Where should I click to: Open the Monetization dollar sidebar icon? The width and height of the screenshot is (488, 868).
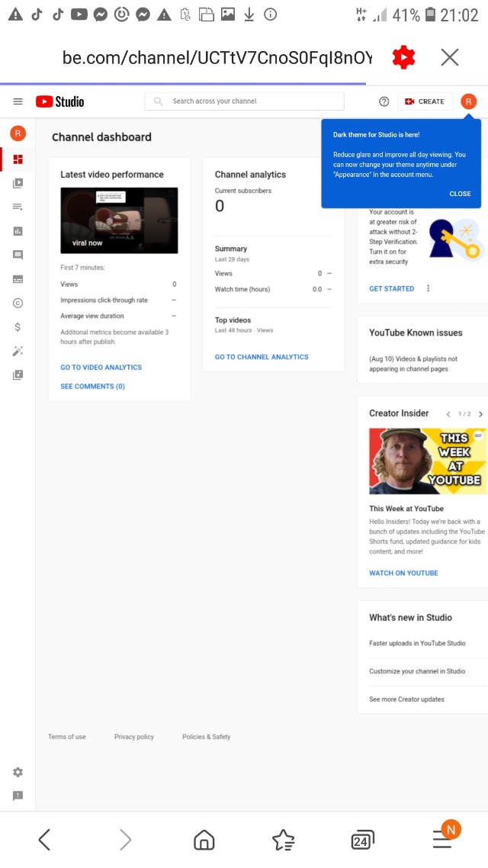(x=18, y=327)
